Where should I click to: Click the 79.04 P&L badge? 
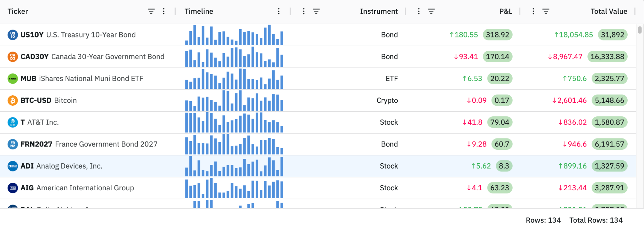click(x=500, y=122)
